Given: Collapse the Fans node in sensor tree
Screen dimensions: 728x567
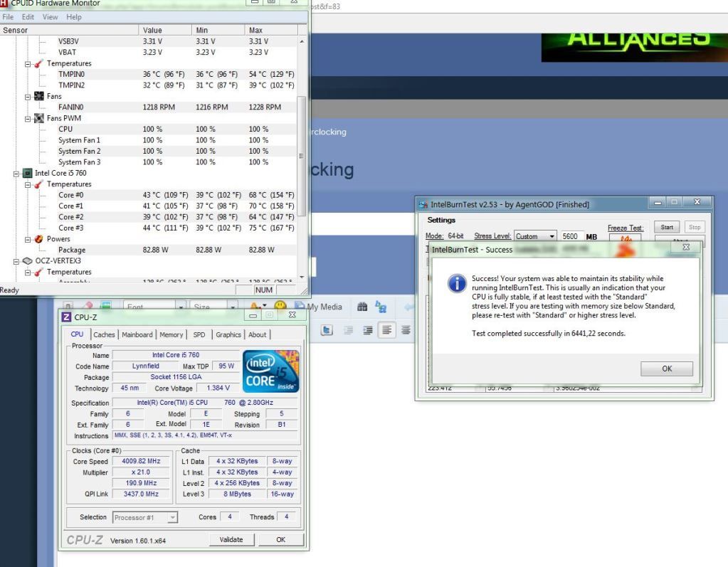Looking at the screenshot, I should click(28, 97).
